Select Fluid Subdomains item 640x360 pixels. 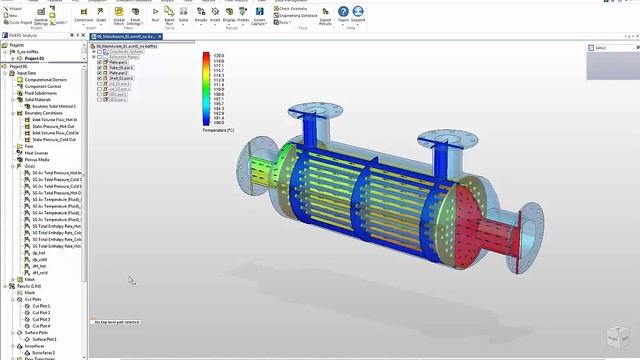point(37,93)
